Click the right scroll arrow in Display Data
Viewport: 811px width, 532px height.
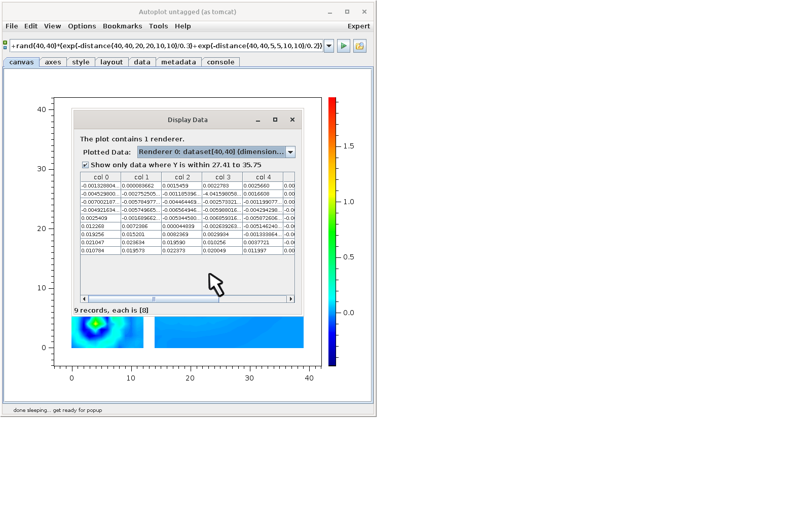point(291,299)
